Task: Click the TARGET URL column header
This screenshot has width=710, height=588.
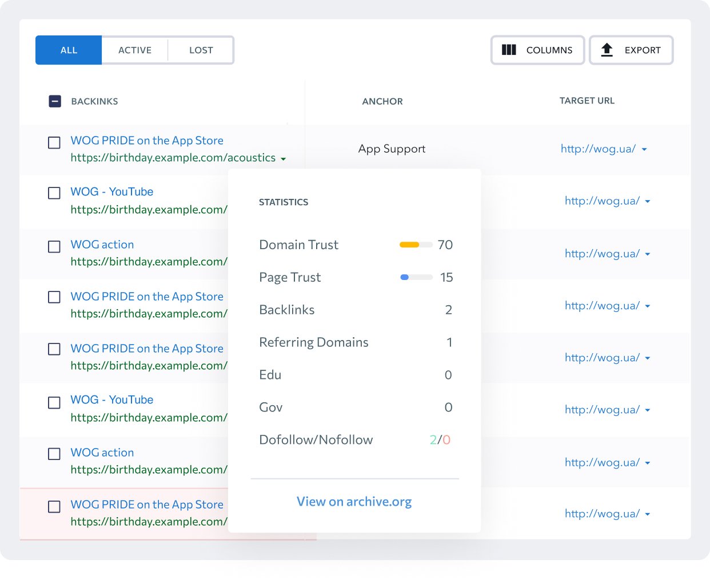Action: click(x=587, y=101)
